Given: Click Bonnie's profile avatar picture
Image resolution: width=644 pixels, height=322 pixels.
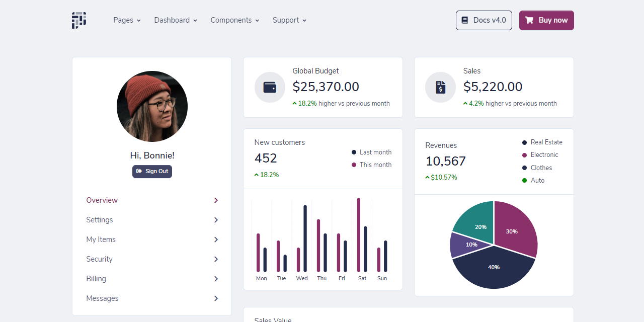Looking at the screenshot, I should (x=152, y=106).
